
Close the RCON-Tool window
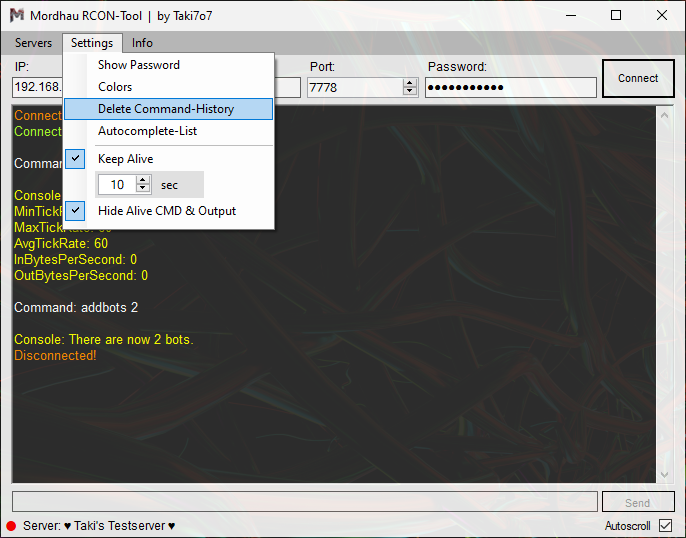(662, 16)
